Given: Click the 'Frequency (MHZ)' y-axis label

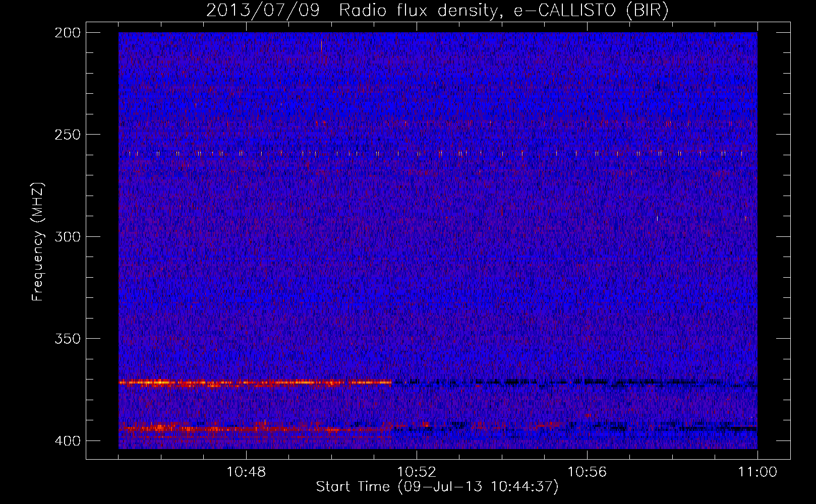Looking at the screenshot, I should point(38,241).
